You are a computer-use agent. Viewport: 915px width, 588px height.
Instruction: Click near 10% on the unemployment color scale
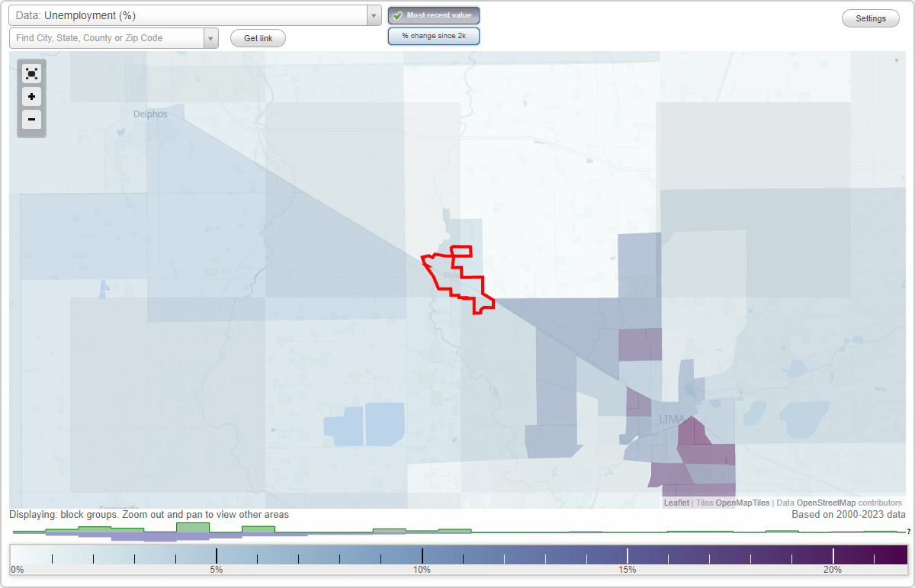click(x=422, y=553)
